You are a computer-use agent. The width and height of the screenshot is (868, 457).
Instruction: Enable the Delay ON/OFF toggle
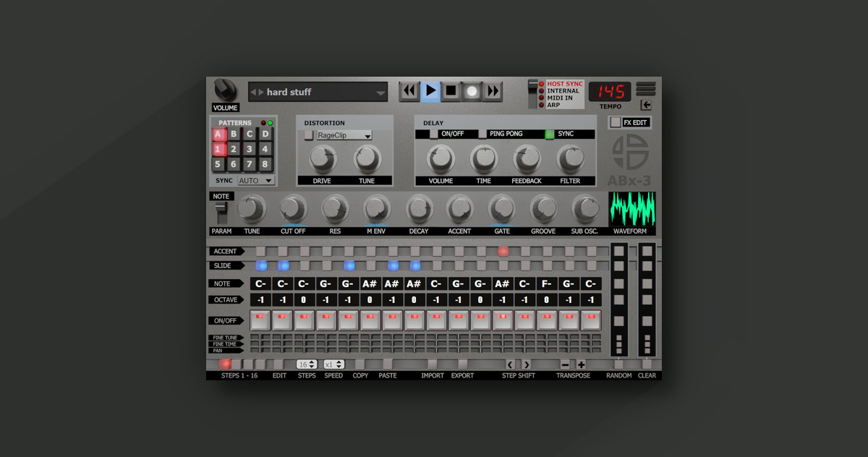coord(434,134)
